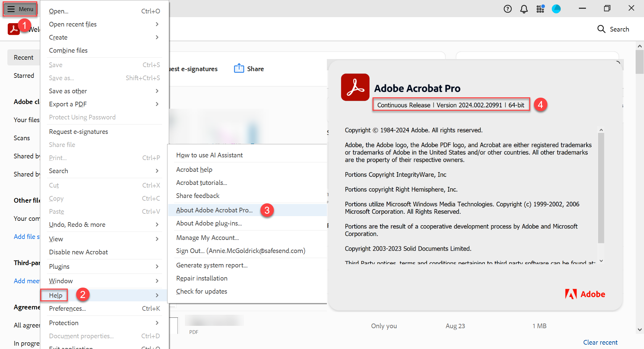Select the Recent tab in sidebar

23,57
